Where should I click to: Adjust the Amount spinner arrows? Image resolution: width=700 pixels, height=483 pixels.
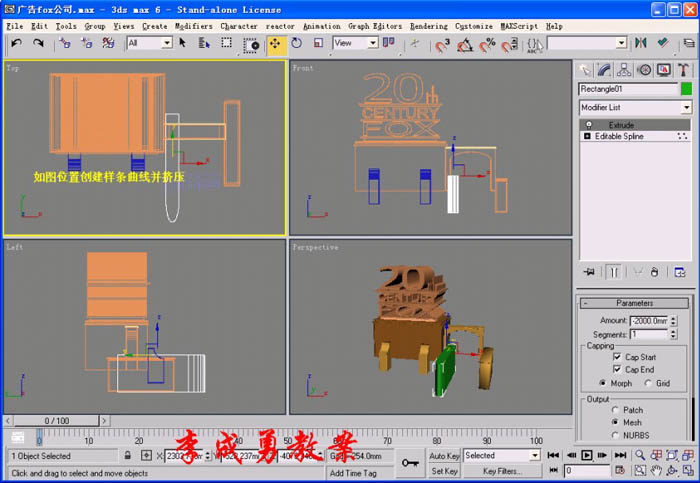click(x=674, y=321)
